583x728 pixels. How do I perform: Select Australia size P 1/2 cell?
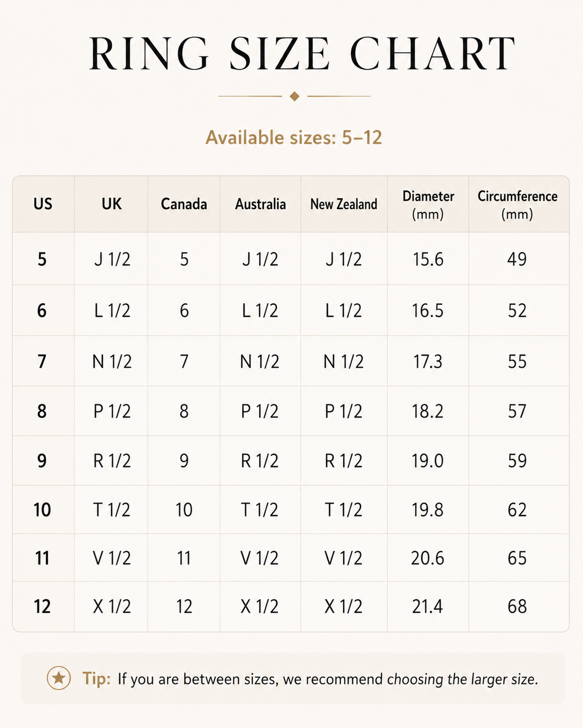pyautogui.click(x=260, y=411)
